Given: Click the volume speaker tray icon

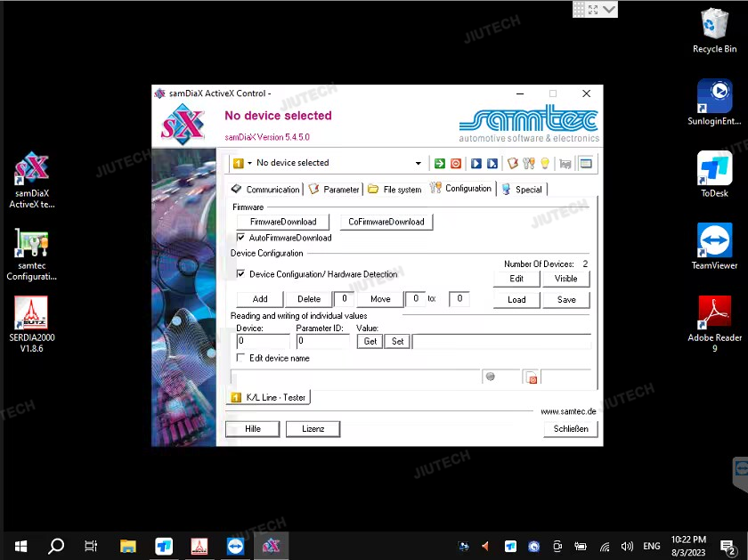Looking at the screenshot, I should pyautogui.click(x=627, y=546).
